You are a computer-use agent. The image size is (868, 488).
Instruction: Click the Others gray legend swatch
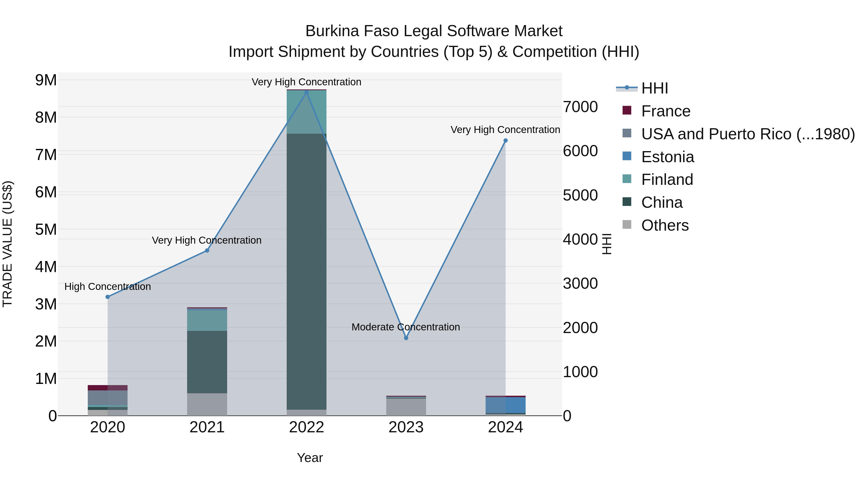tap(627, 224)
